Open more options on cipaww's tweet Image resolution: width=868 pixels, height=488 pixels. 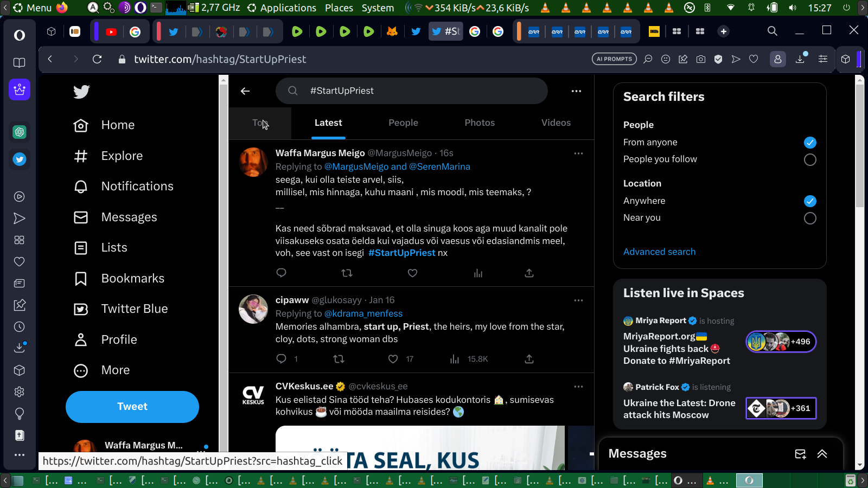(x=578, y=300)
